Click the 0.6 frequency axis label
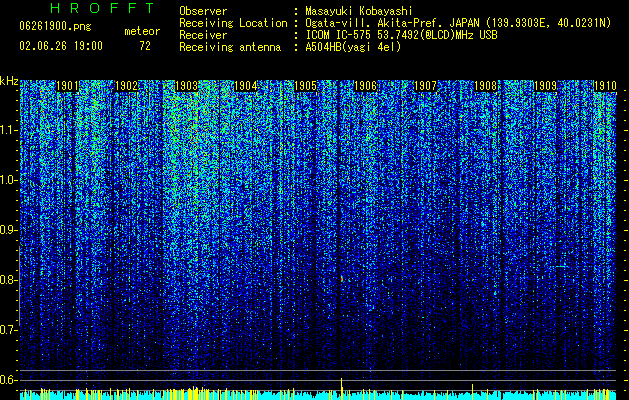The image size is (629, 400). pos(9,380)
